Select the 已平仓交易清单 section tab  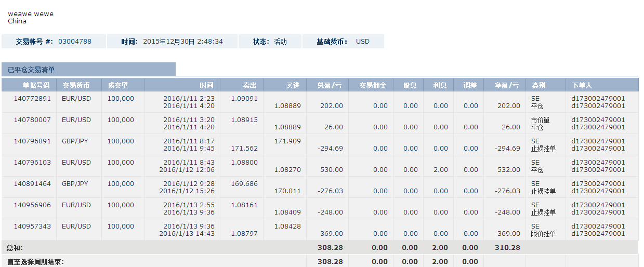pos(31,70)
